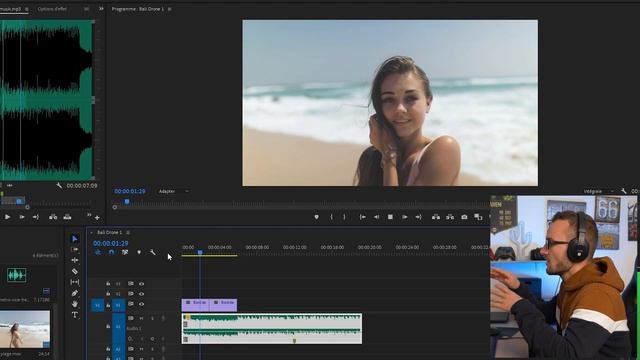Screen dimensions: 640x360
Task: Open Source monitor settings wrench
Action: point(59,186)
